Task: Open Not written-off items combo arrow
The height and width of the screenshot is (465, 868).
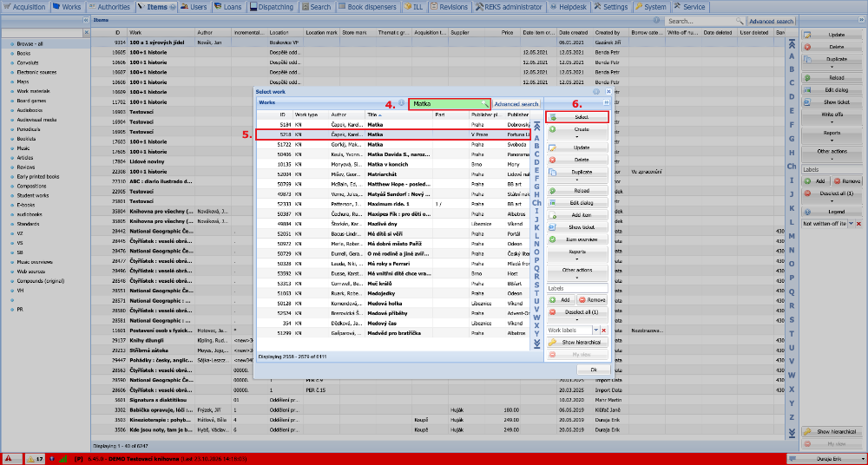Action: (x=852, y=223)
